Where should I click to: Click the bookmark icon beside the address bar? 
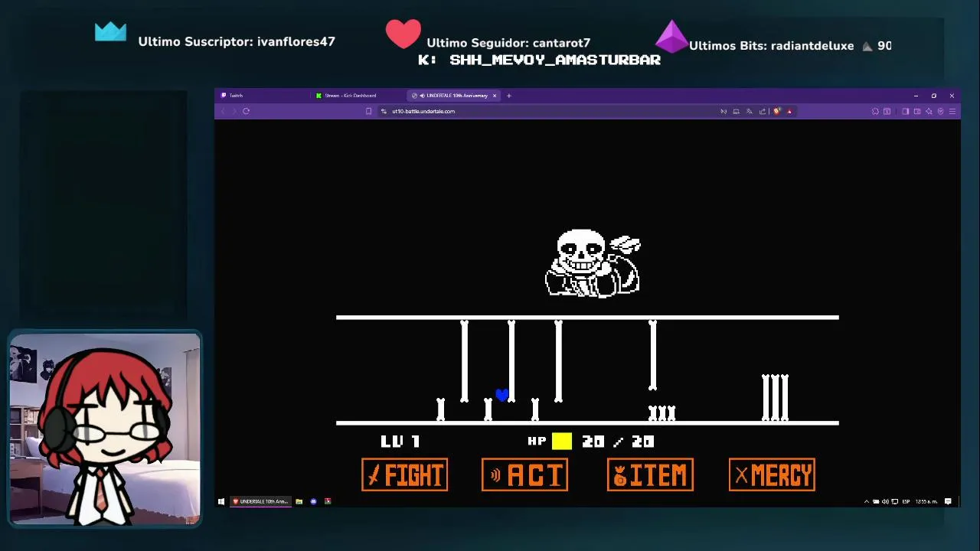(368, 111)
